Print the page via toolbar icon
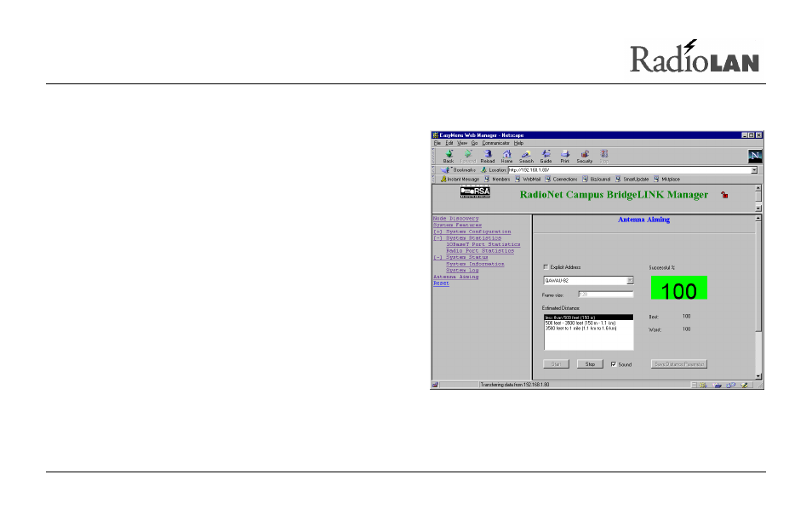The height and width of the screenshot is (526, 812). [x=564, y=157]
